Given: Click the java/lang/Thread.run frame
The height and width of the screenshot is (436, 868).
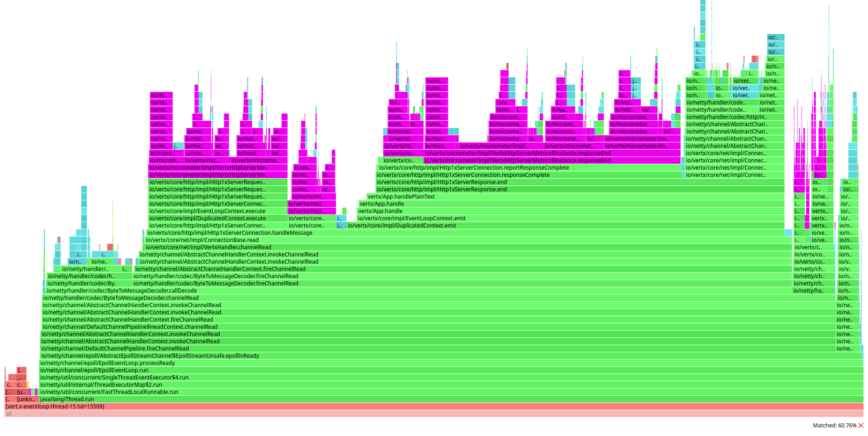Looking at the screenshot, I should (x=451, y=399).
